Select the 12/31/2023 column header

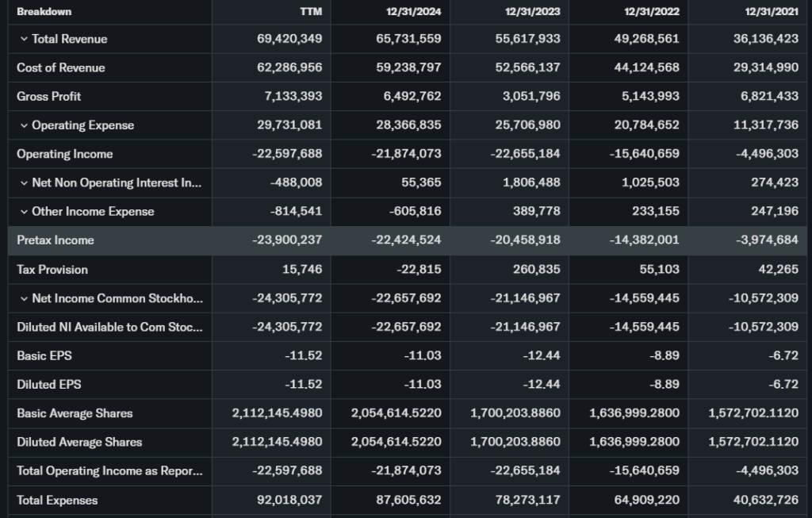tap(532, 12)
